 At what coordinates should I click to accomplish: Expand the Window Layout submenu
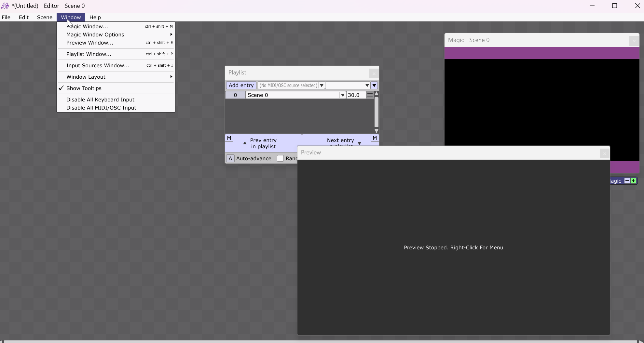click(116, 77)
